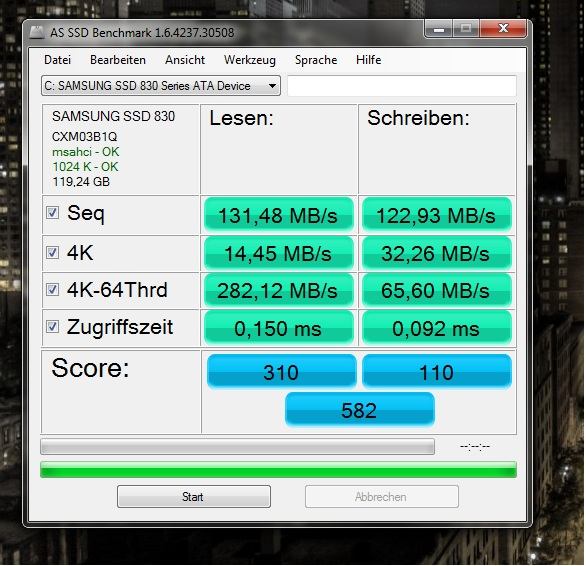This screenshot has width=586, height=566.
Task: Click the empty text field beside drive selector
Action: point(402,86)
